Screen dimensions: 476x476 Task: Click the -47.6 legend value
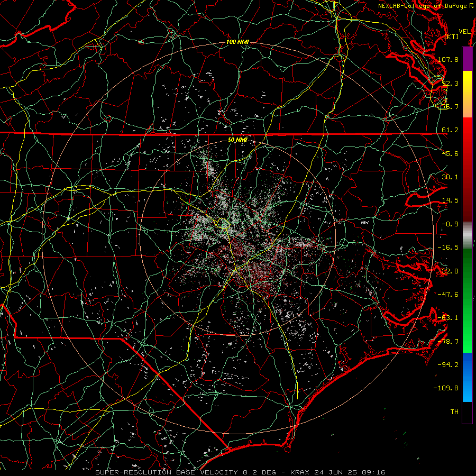tap(448, 295)
